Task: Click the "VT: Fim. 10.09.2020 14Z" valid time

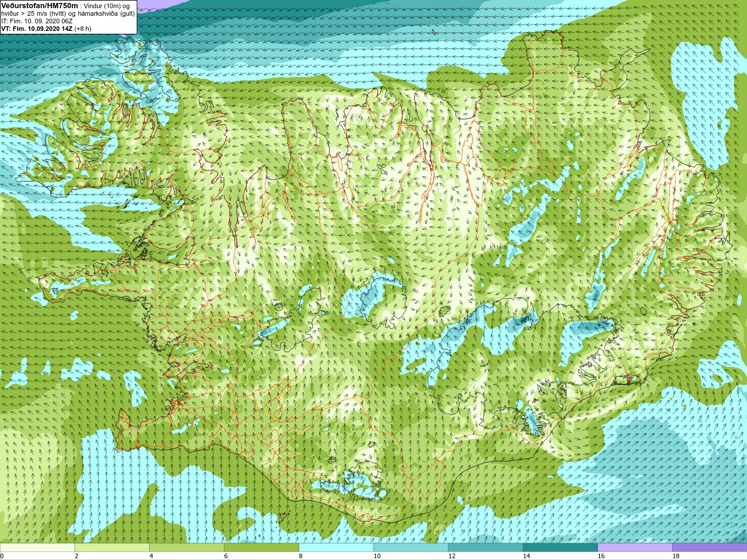Action: coord(36,28)
